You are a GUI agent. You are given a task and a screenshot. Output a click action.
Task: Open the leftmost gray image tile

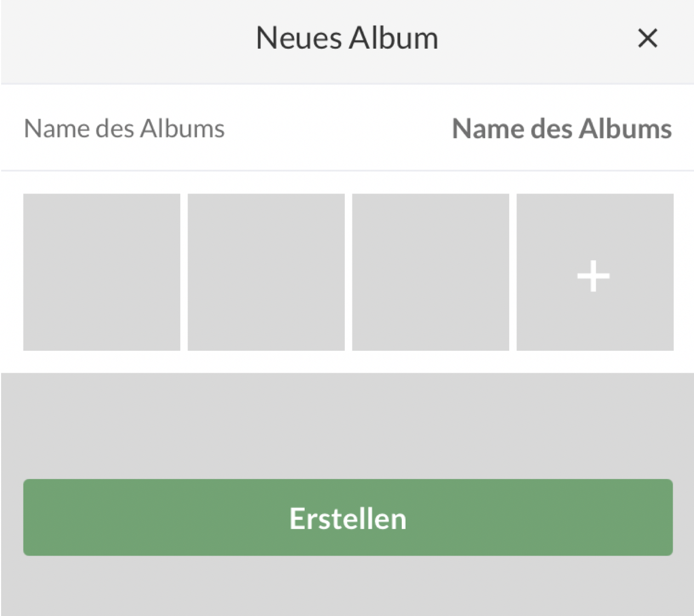(101, 272)
